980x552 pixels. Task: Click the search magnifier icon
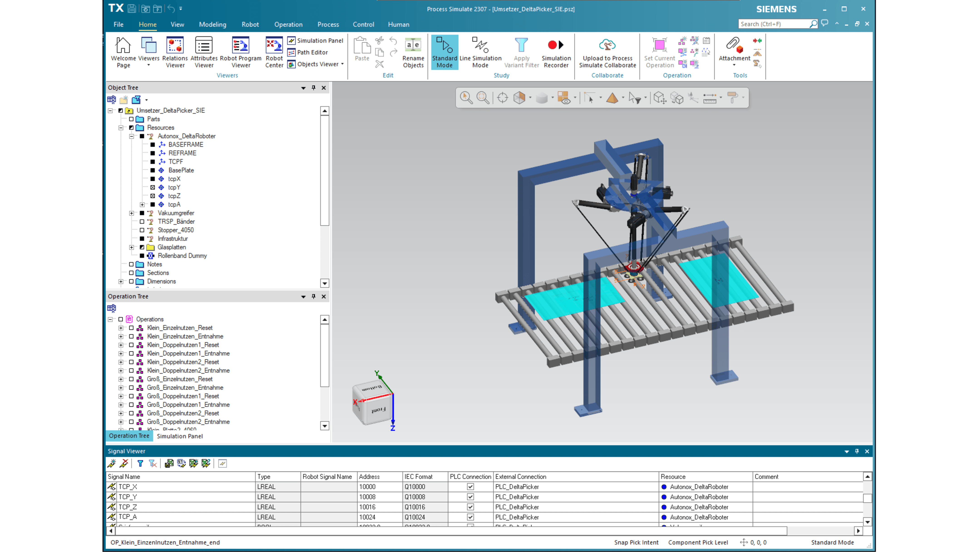pos(813,24)
